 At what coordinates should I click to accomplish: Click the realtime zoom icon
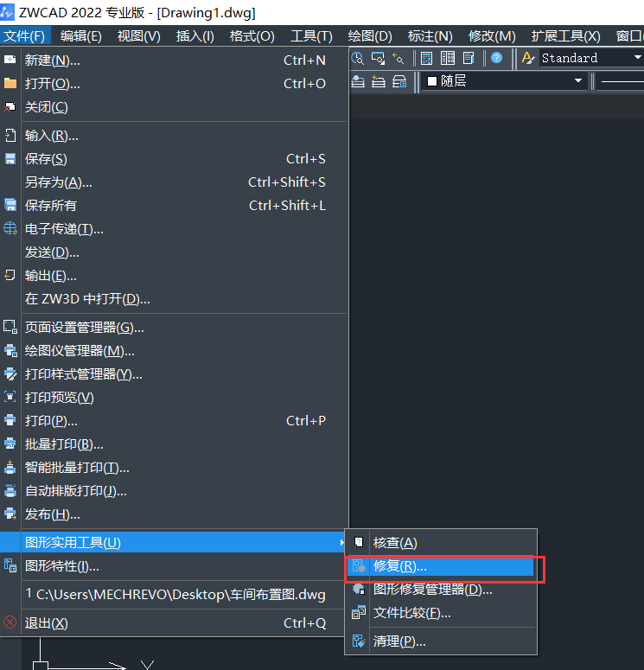pos(357,58)
